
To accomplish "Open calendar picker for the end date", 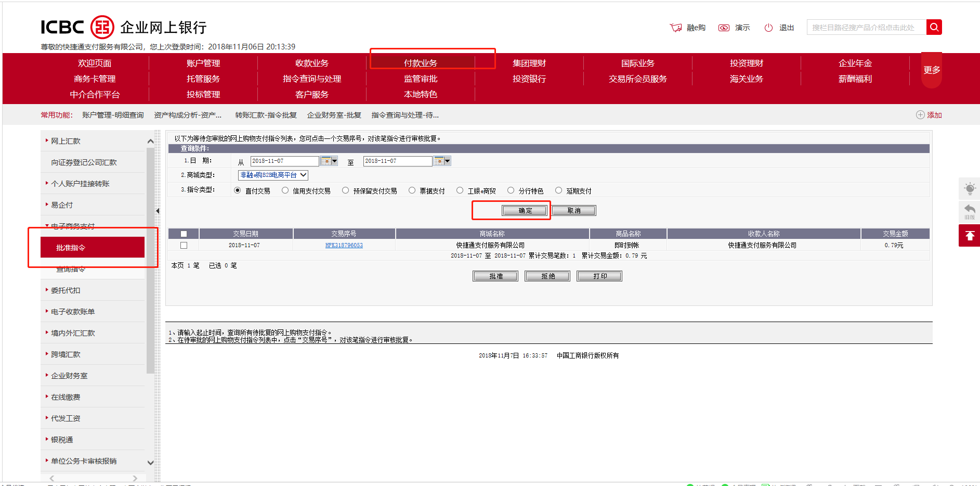I will [439, 161].
